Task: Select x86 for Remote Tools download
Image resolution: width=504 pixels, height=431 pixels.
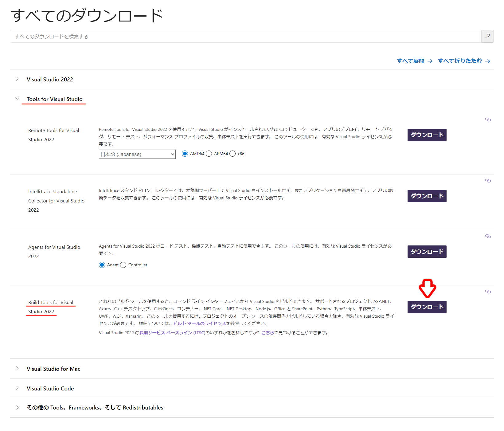Action: tap(232, 154)
